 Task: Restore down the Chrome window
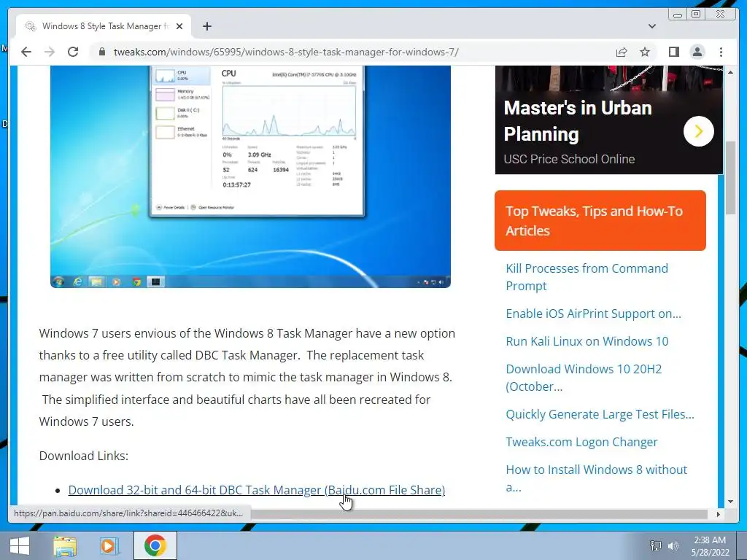[695, 15]
